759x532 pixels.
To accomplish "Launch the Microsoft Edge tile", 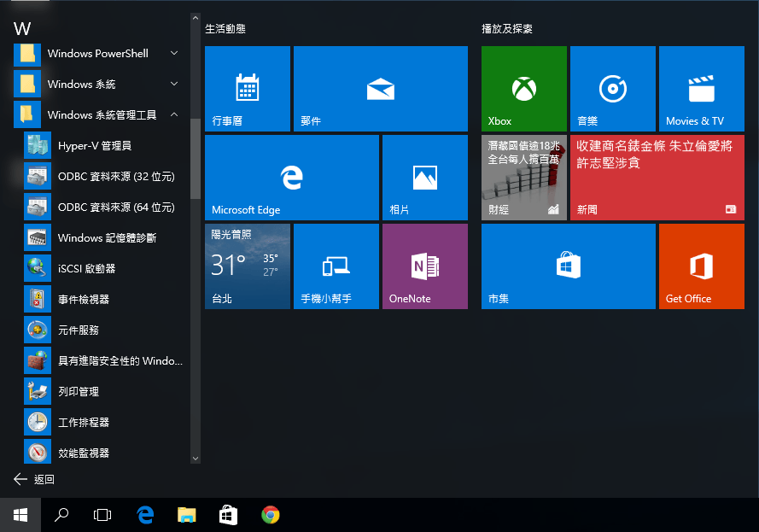I will pyautogui.click(x=292, y=178).
